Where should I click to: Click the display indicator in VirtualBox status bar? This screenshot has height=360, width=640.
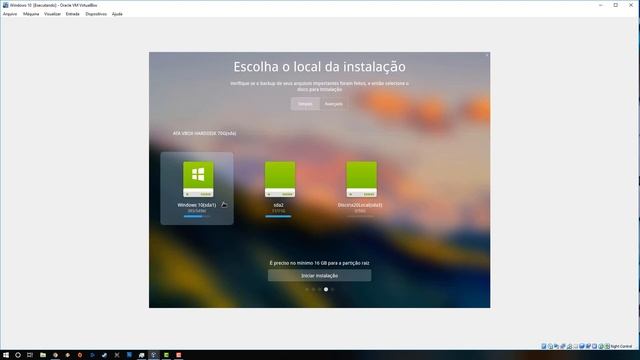[x=582, y=346]
